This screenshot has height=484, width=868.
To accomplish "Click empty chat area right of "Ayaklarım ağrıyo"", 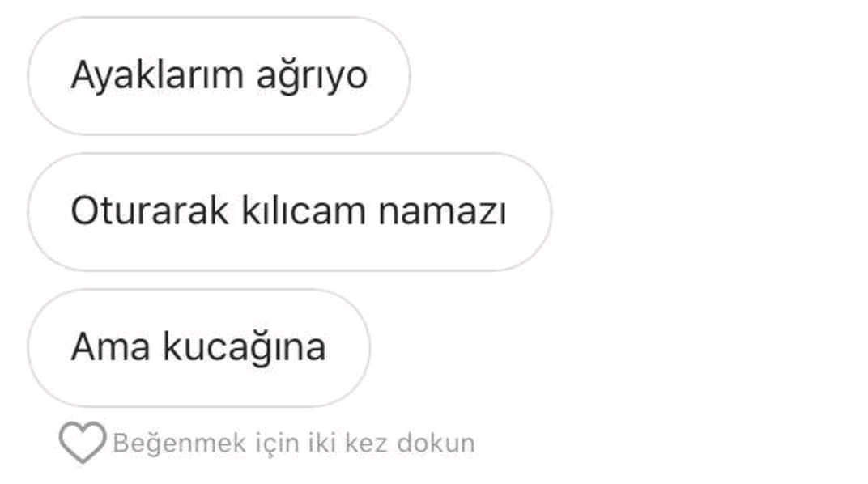I will pyautogui.click(x=636, y=76).
